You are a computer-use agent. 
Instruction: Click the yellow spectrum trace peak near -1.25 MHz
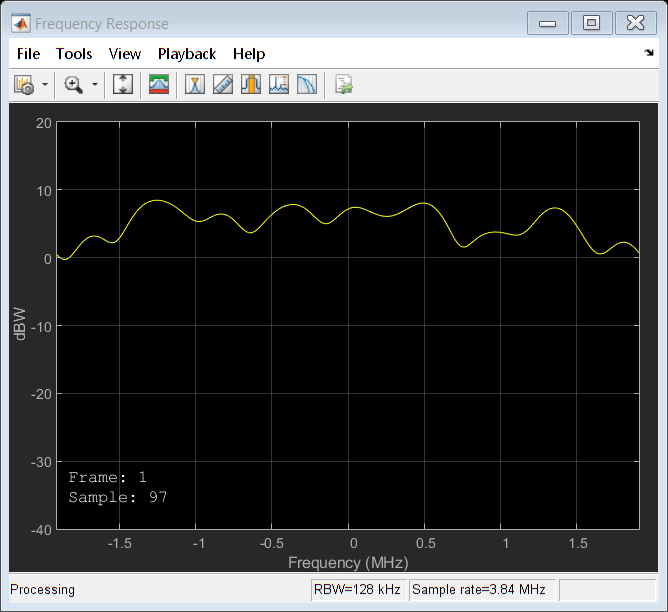[157, 200]
